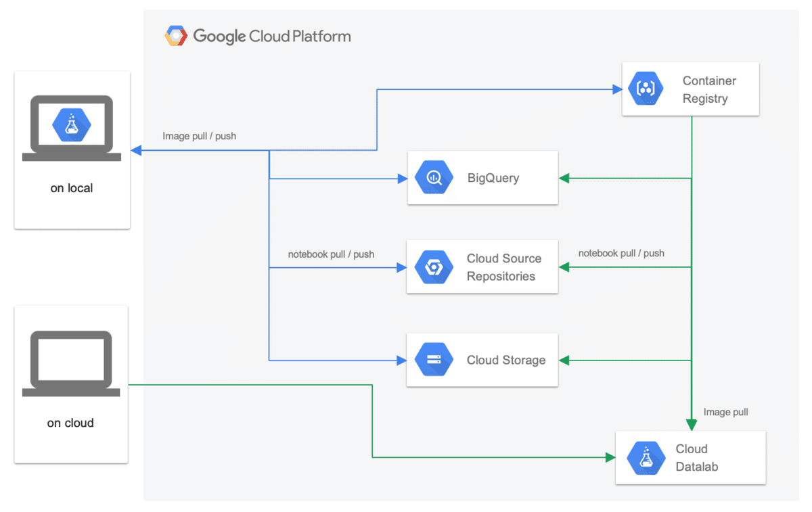Image resolution: width=812 pixels, height=512 pixels.
Task: Click the flask icon on the local laptop
Action: point(72,124)
